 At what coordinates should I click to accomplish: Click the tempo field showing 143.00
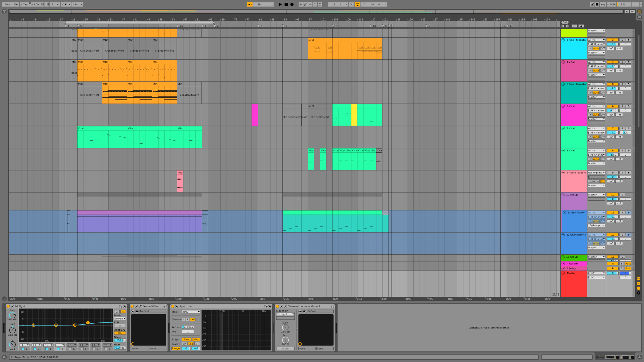[34, 4]
